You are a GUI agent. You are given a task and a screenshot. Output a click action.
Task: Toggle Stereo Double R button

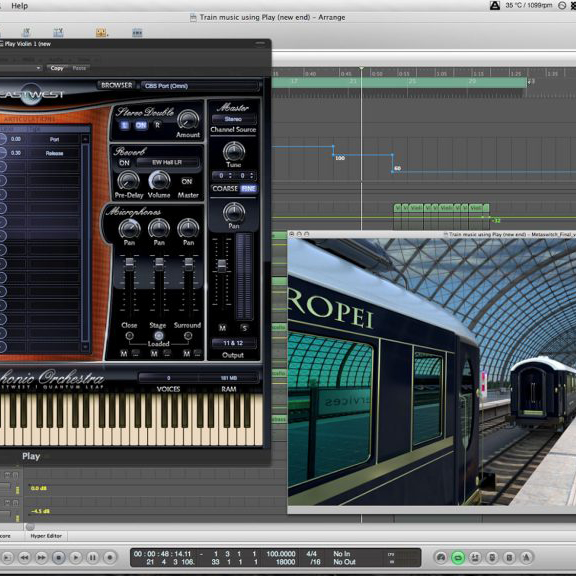tap(157, 125)
